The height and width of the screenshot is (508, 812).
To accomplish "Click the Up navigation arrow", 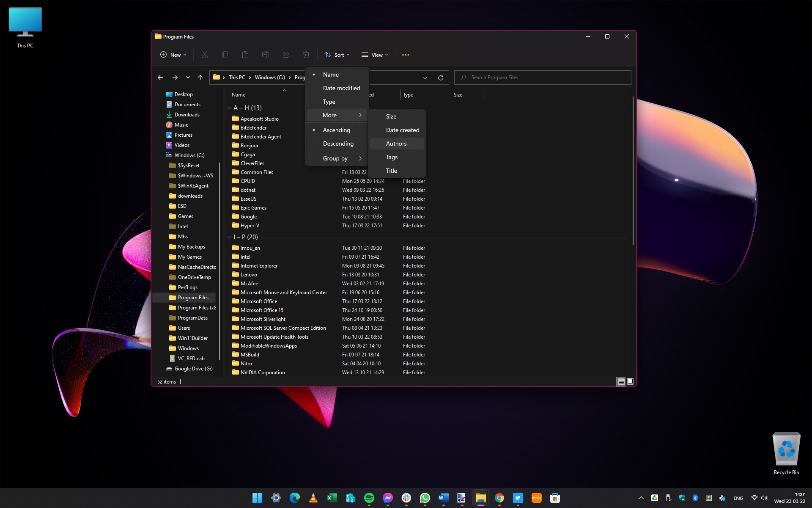I will tap(200, 77).
